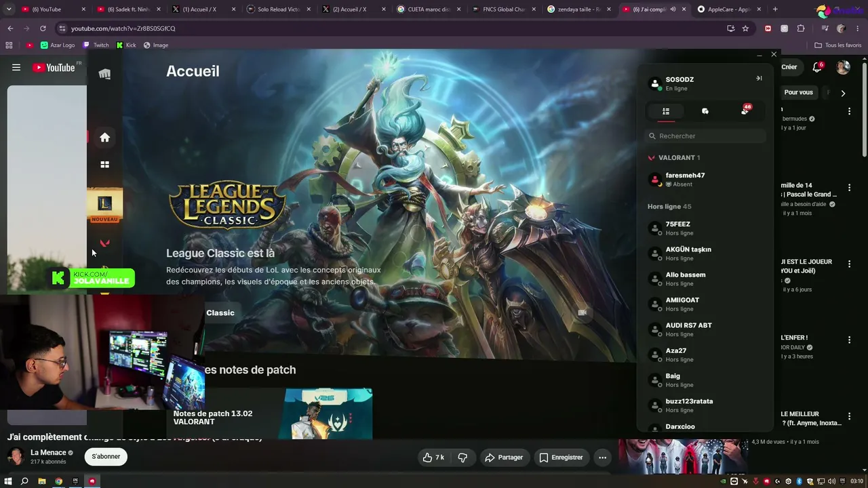Open the Kick bookmark
Image resolution: width=868 pixels, height=488 pixels.
pos(126,45)
